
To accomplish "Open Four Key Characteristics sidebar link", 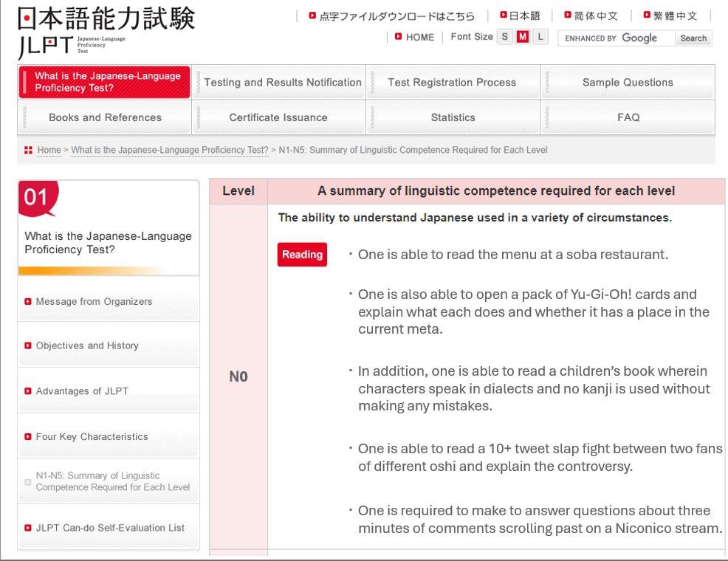I will [x=92, y=437].
